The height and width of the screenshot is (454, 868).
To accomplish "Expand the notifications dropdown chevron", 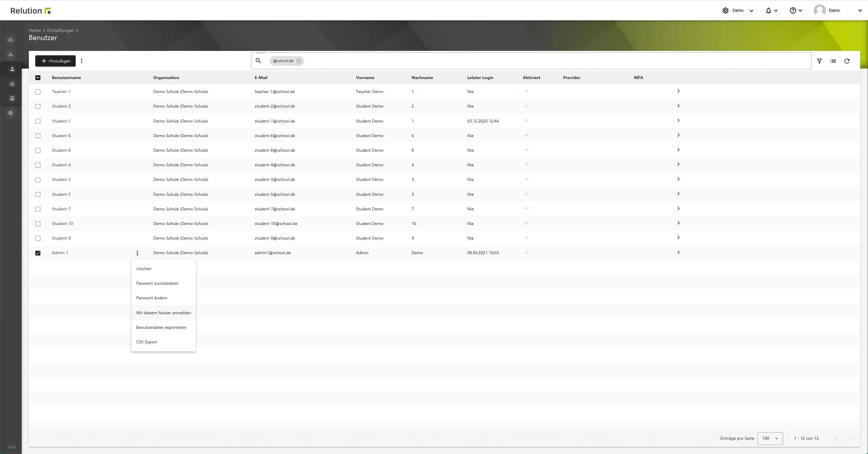I will coord(776,11).
